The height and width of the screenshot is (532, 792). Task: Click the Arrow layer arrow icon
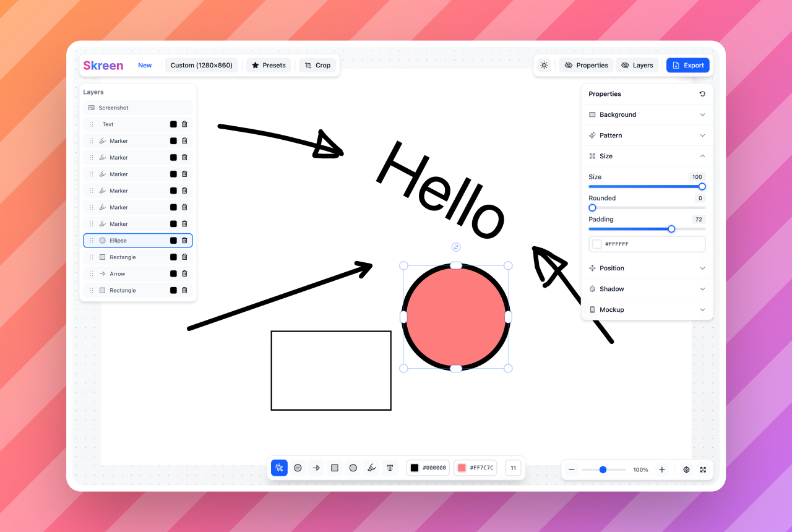pos(103,273)
